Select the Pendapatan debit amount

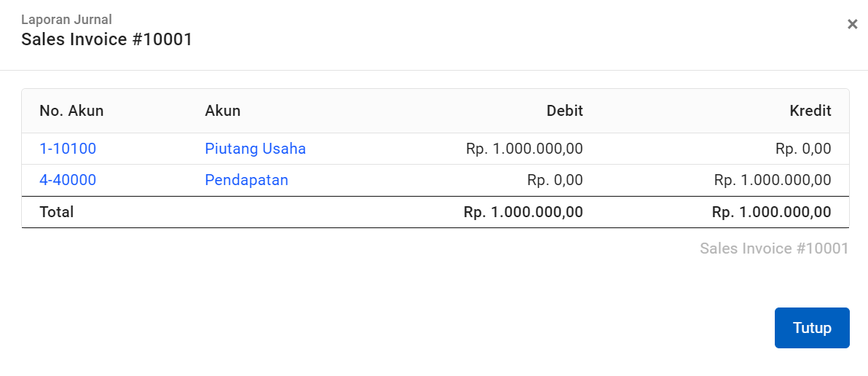pyautogui.click(x=555, y=180)
